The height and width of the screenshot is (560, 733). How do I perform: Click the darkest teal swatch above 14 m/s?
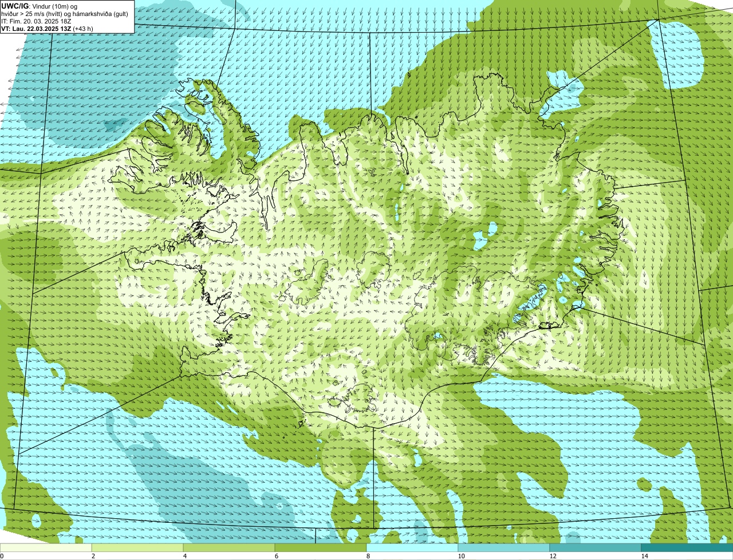pyautogui.click(x=687, y=547)
